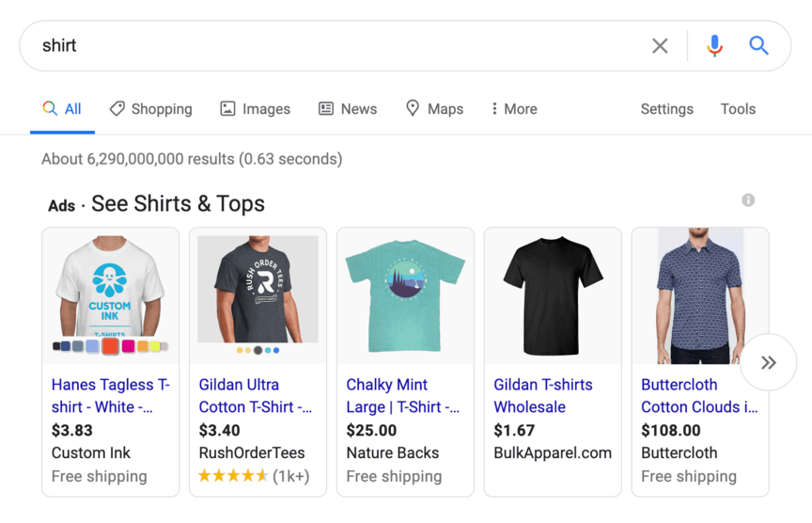This screenshot has height=523, width=812.
Task: Show more shirt ads with the double arrow
Action: tap(769, 362)
